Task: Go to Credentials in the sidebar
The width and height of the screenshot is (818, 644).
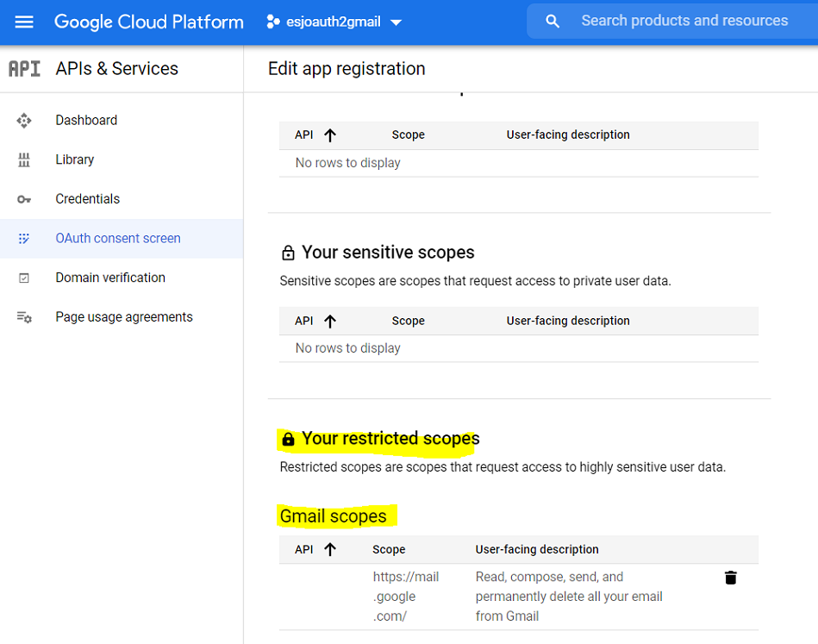Action: click(x=87, y=199)
